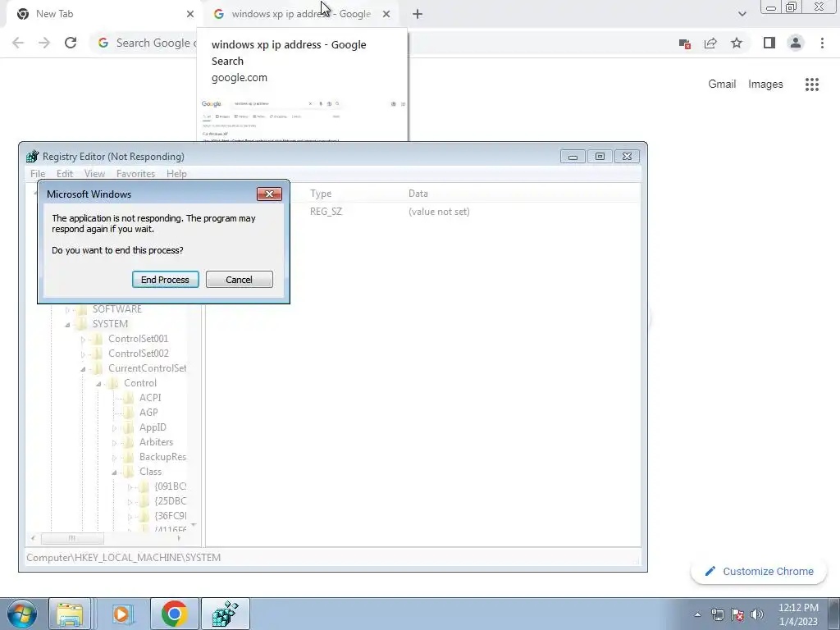Click the volume speaker tray icon

click(757, 614)
